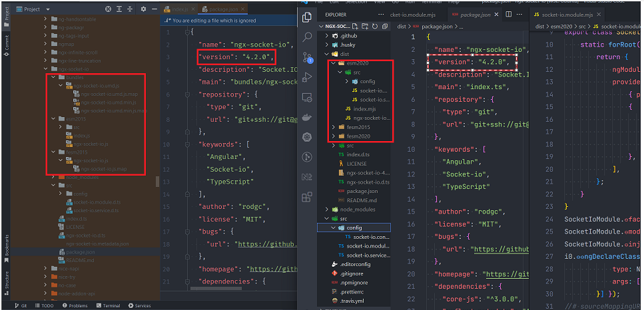Image resolution: width=644 pixels, height=310 pixels.
Task: Expand the ng-handsontable folder in WebStorm tree
Action: 45,19
